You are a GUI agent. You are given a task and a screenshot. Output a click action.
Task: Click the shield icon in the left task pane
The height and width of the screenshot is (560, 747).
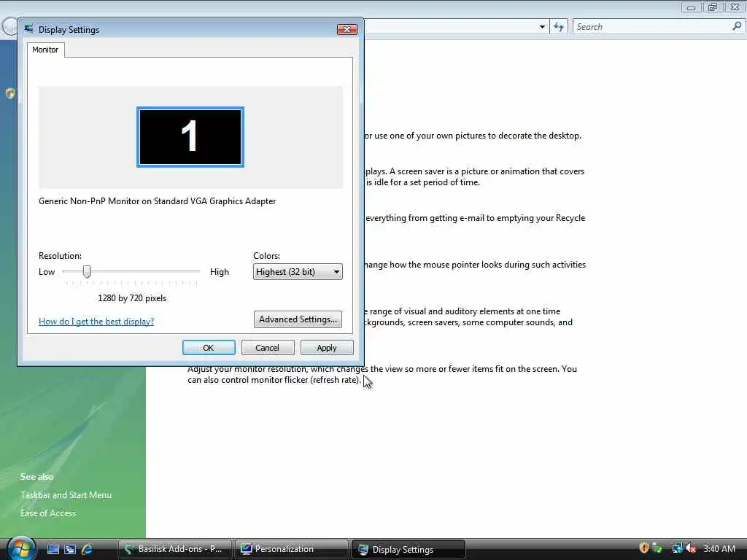pyautogui.click(x=10, y=93)
